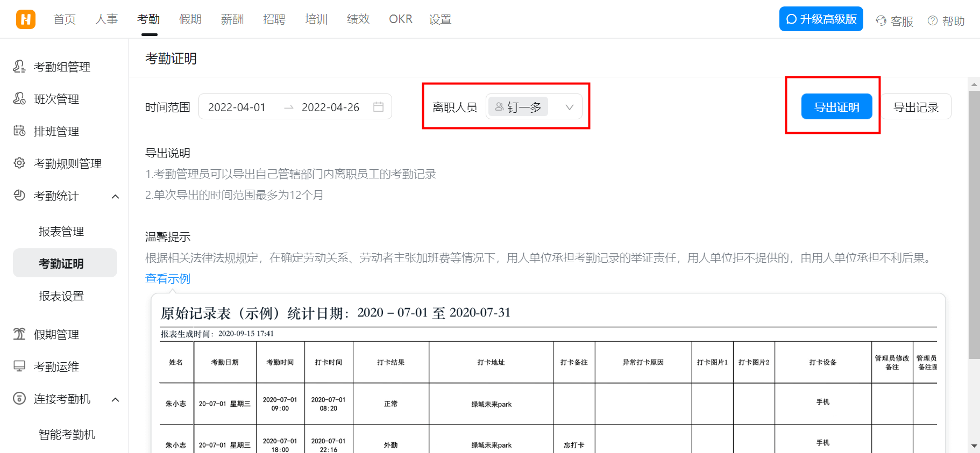The height and width of the screenshot is (453, 980).
Task: Select 报表管理 in the sidebar
Action: click(61, 232)
